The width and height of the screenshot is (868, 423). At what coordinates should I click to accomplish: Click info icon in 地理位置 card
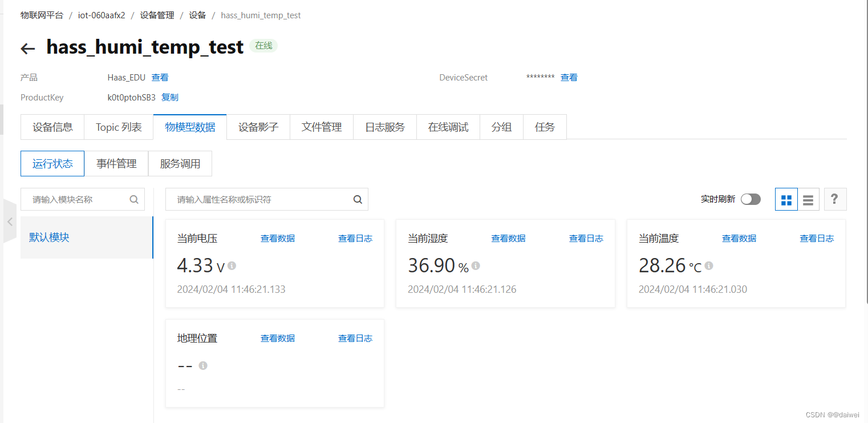pyautogui.click(x=203, y=365)
